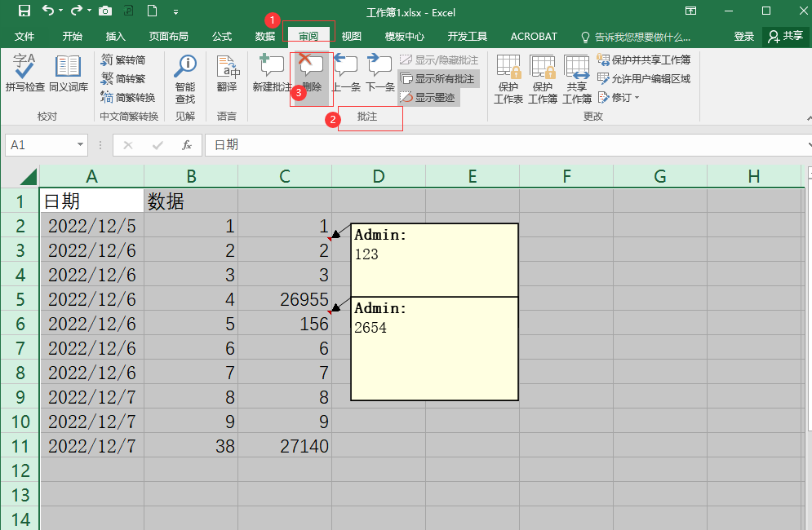Image resolution: width=812 pixels, height=530 pixels.
Task: Switch to the 视图 tab
Action: (351, 36)
